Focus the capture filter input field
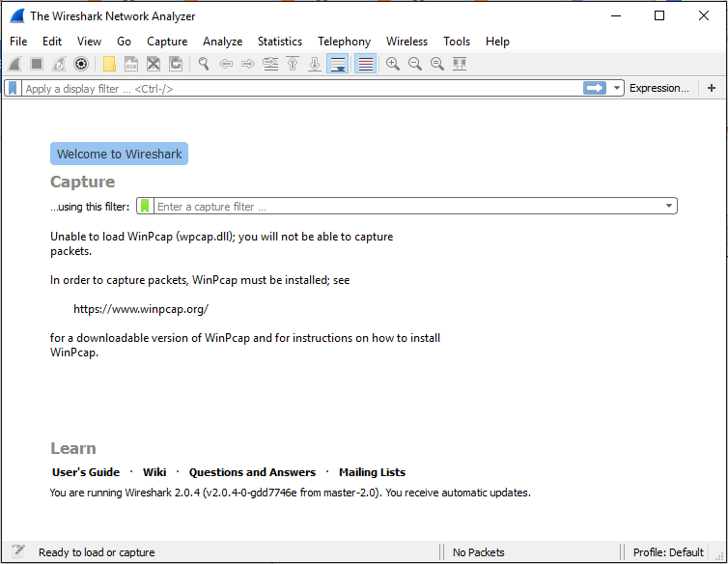This screenshot has width=728, height=564. tap(408, 206)
